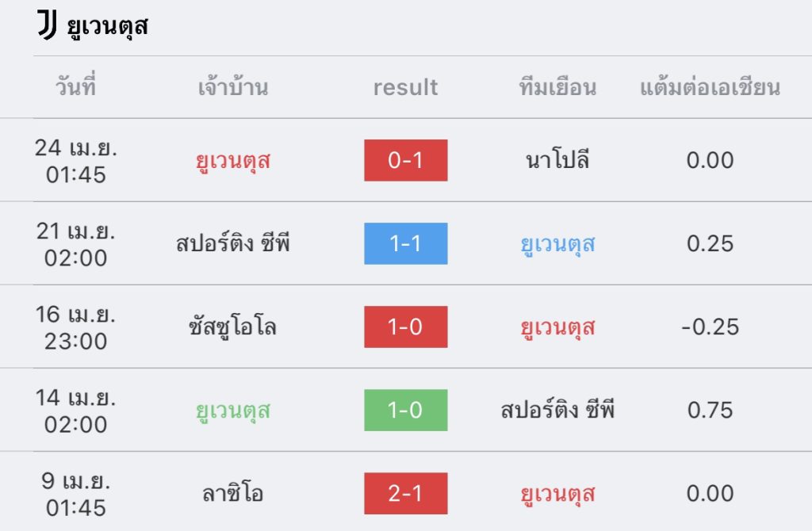Open the red 2-1 result badge
This screenshot has width=812, height=531.
[x=405, y=493]
